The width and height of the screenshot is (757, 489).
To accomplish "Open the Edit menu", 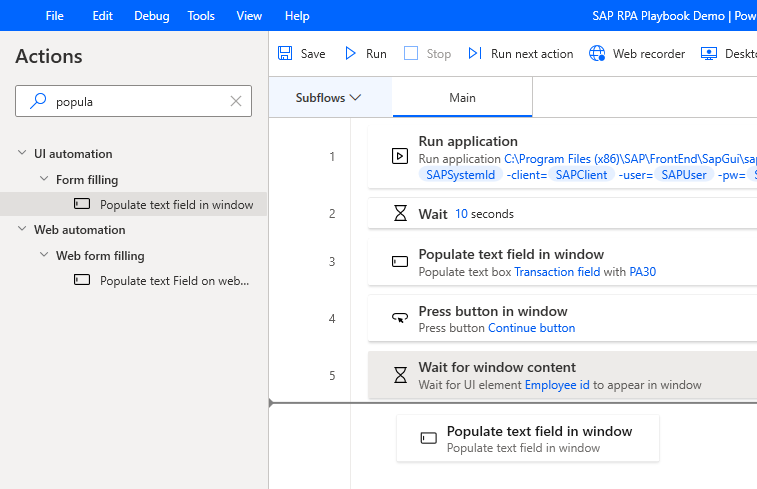I will (x=102, y=16).
